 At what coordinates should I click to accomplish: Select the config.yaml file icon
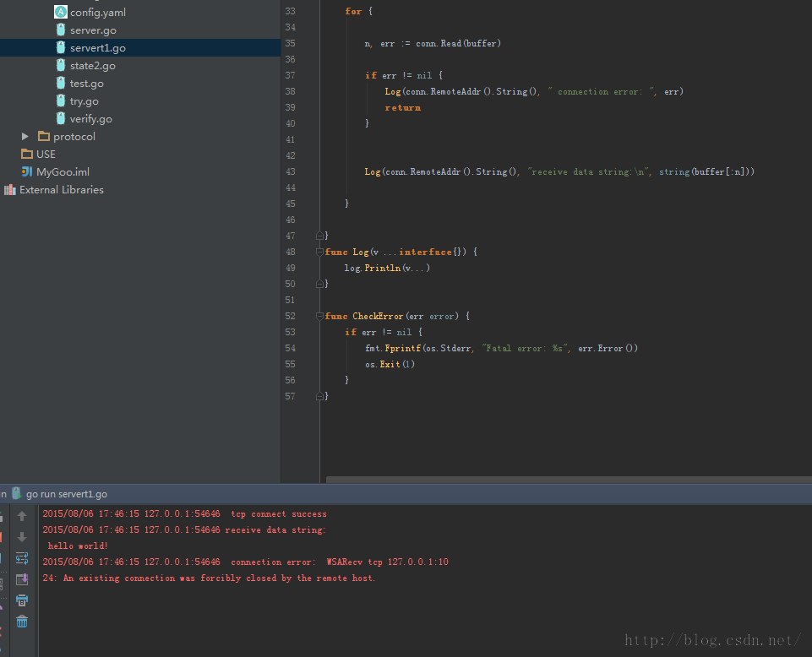click(x=61, y=12)
